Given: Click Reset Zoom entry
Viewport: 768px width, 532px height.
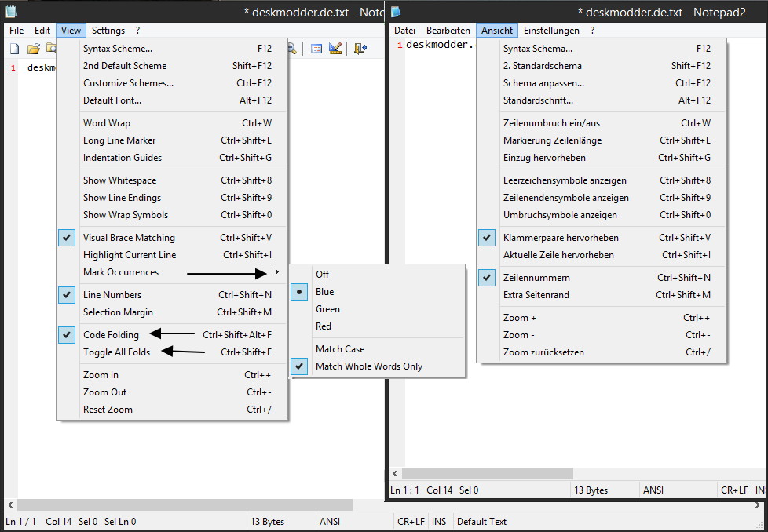Looking at the screenshot, I should coord(172,410).
